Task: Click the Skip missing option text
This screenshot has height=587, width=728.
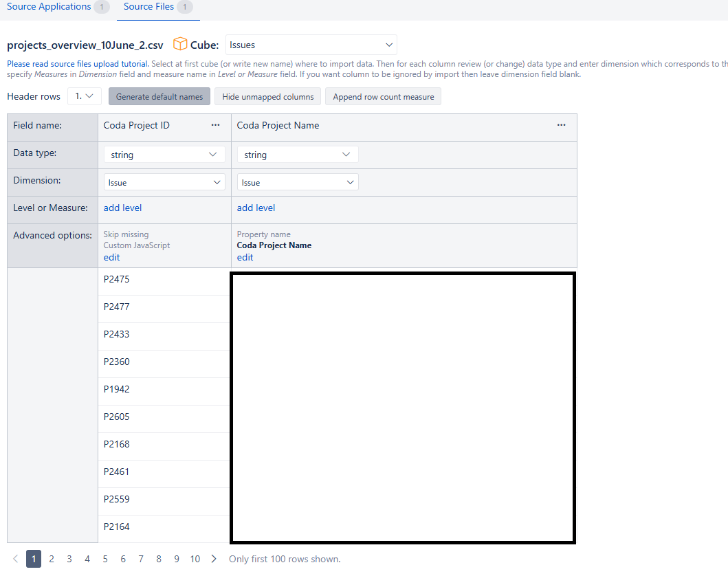Action: click(x=126, y=234)
